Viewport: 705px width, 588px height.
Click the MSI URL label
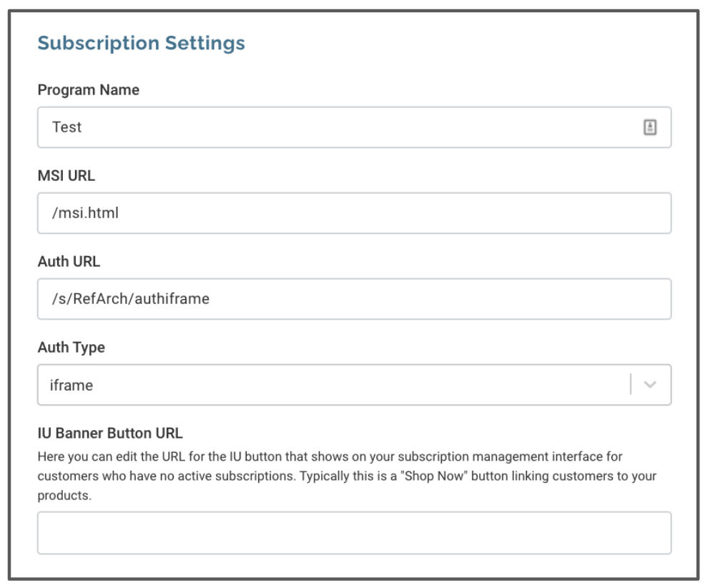click(x=66, y=175)
